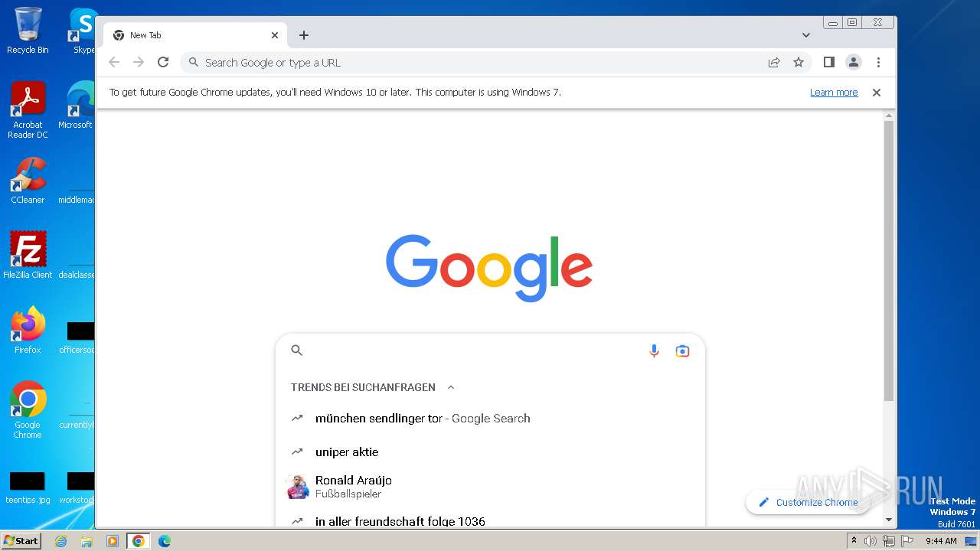
Task: Click the page vertical scrollbar
Action: tap(889, 260)
